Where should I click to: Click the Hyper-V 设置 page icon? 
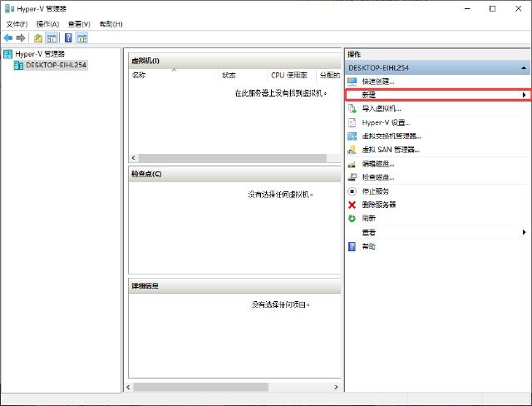pyautogui.click(x=352, y=122)
